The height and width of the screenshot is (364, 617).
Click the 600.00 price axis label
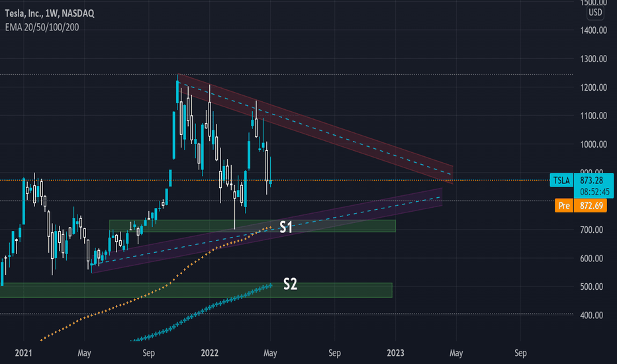coord(591,259)
